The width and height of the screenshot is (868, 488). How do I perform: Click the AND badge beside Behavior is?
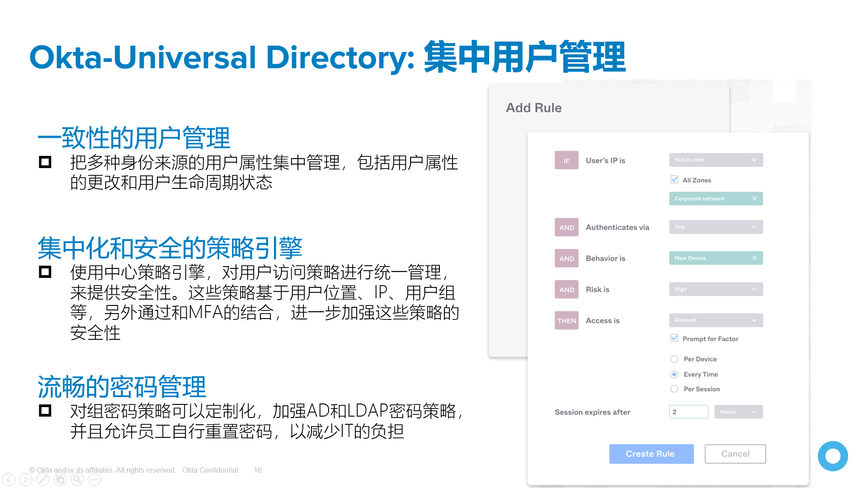pos(566,258)
